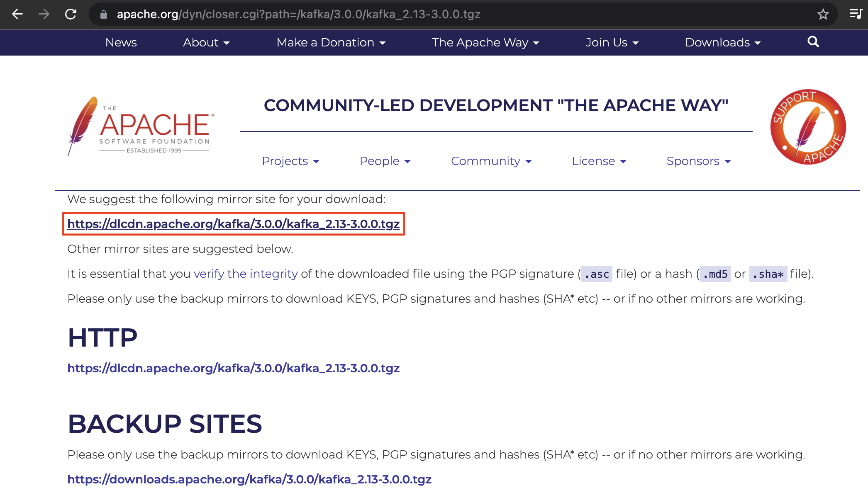Image resolution: width=868 pixels, height=500 pixels.
Task: Click the padlock site info icon
Action: (x=104, y=15)
